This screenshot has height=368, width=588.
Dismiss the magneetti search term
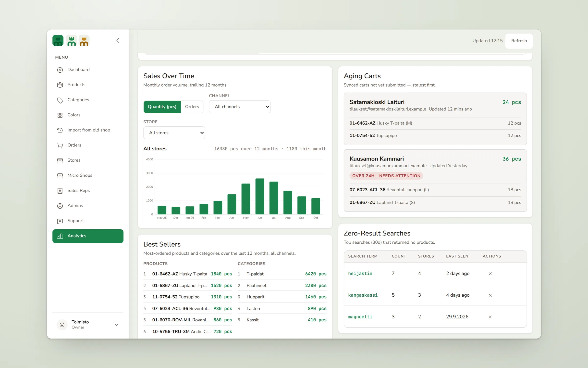490,317
